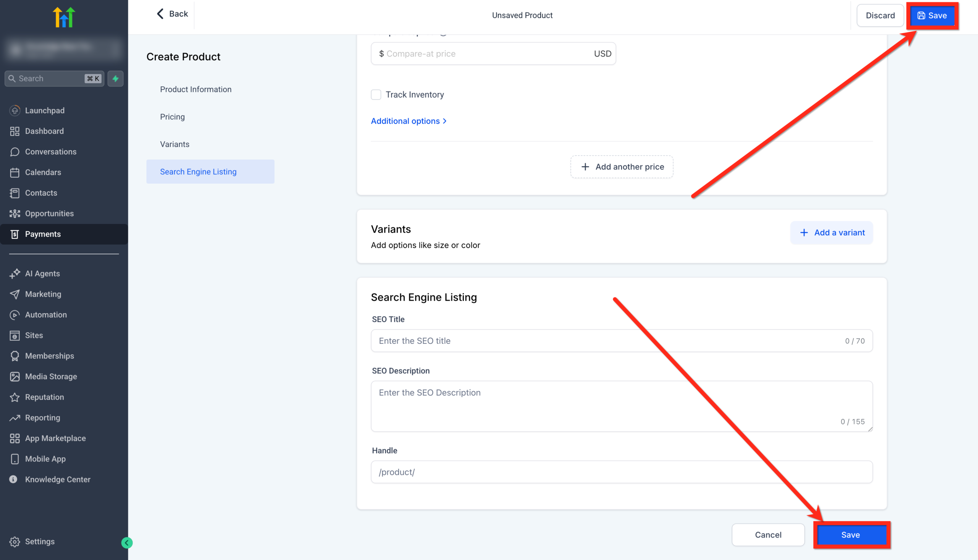978x560 pixels.
Task: Expand the Additional options section
Action: pyautogui.click(x=409, y=121)
